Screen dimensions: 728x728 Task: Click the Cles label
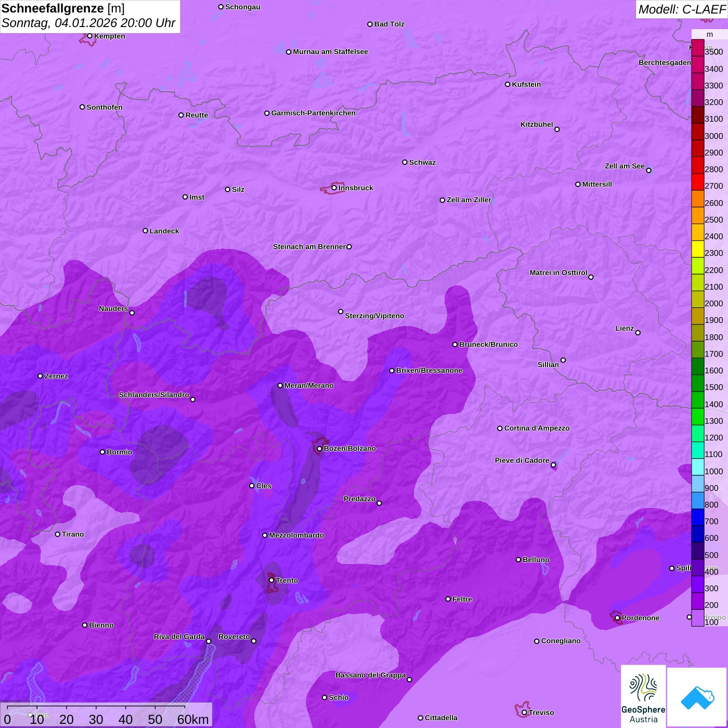[x=264, y=486]
